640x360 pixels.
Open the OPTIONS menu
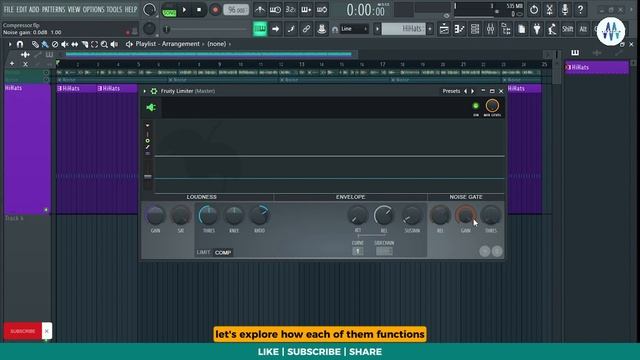point(93,9)
